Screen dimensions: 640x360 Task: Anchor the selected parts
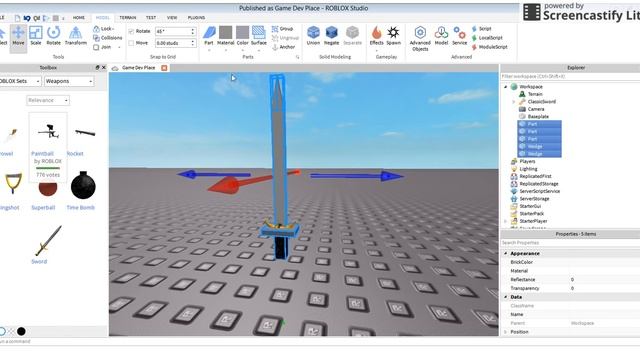tap(283, 47)
